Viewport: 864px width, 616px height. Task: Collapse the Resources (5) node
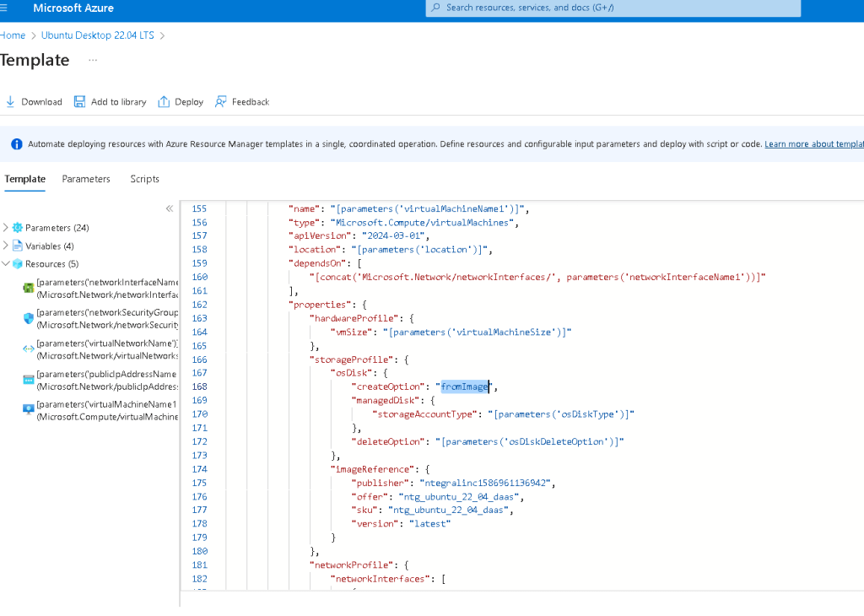(x=6, y=263)
